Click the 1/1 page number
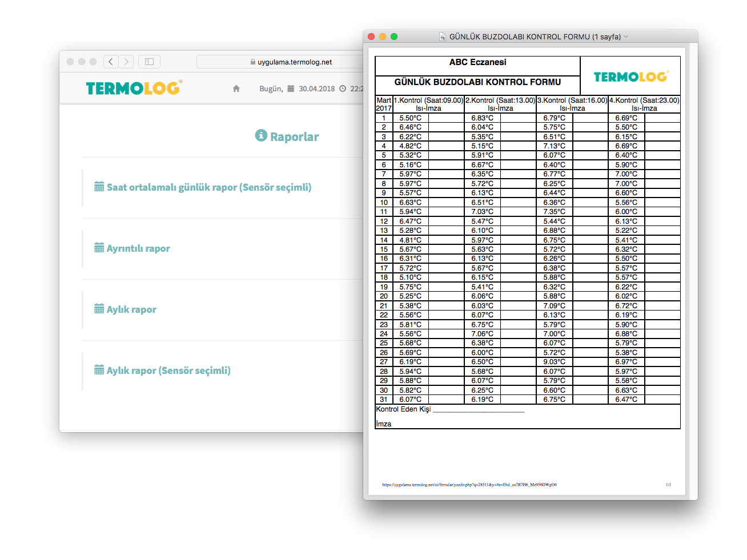This screenshot has height=560, width=747. (x=668, y=485)
